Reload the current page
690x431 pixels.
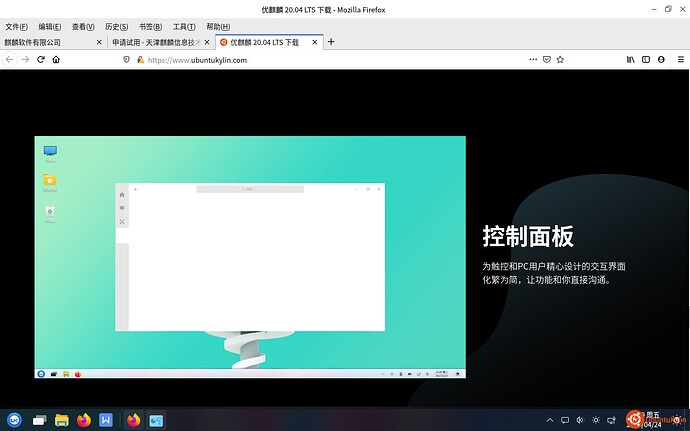[x=41, y=59]
